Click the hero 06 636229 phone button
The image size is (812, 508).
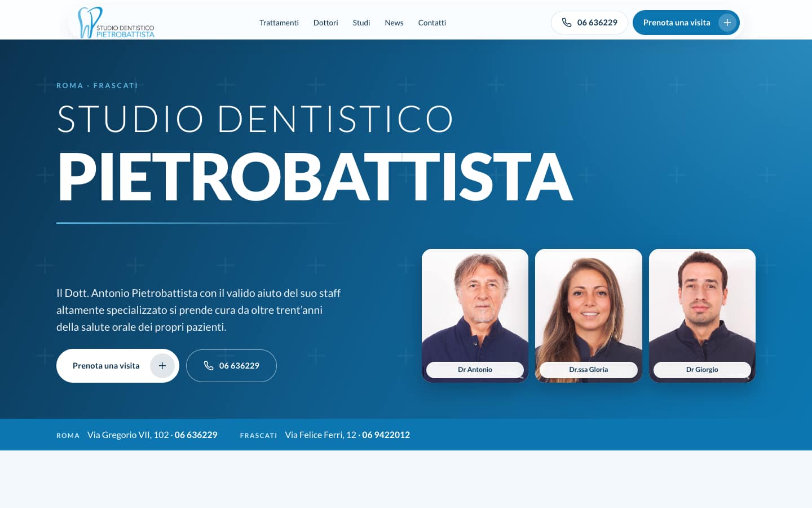click(231, 366)
